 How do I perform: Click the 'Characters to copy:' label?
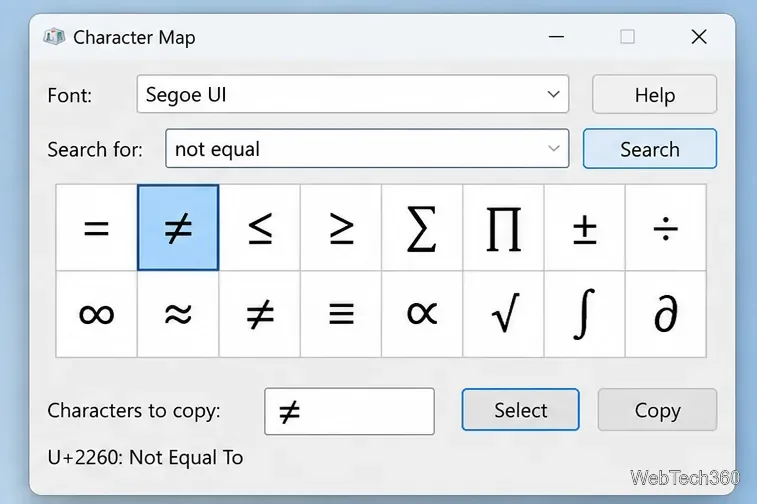(x=134, y=411)
